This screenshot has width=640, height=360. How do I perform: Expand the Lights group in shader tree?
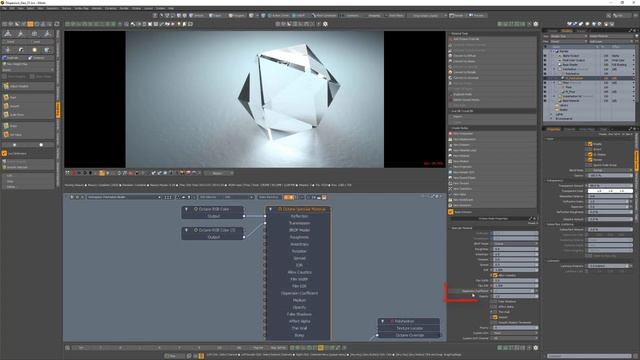pyautogui.click(x=551, y=114)
